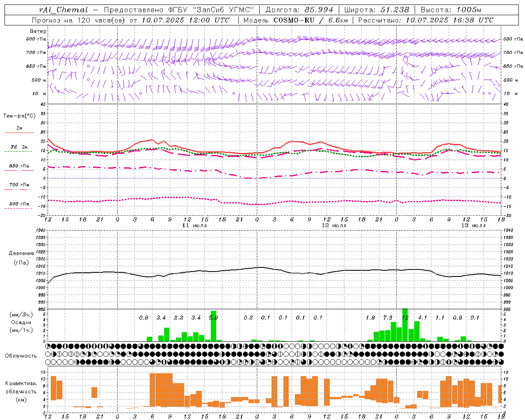
Task: Click the 'Давление' pressure panel label
Action: (x=21, y=253)
